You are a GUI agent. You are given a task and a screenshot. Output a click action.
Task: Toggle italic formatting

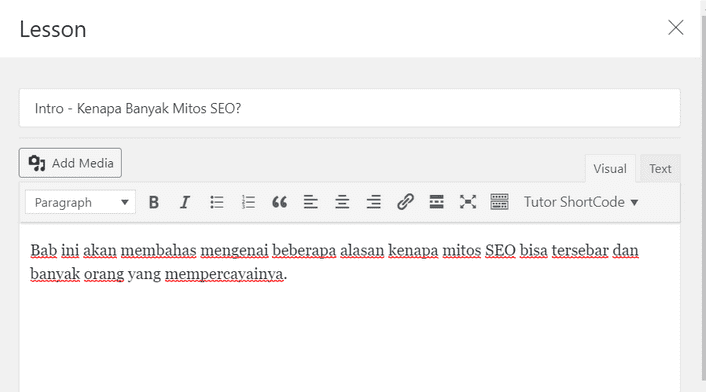click(185, 203)
